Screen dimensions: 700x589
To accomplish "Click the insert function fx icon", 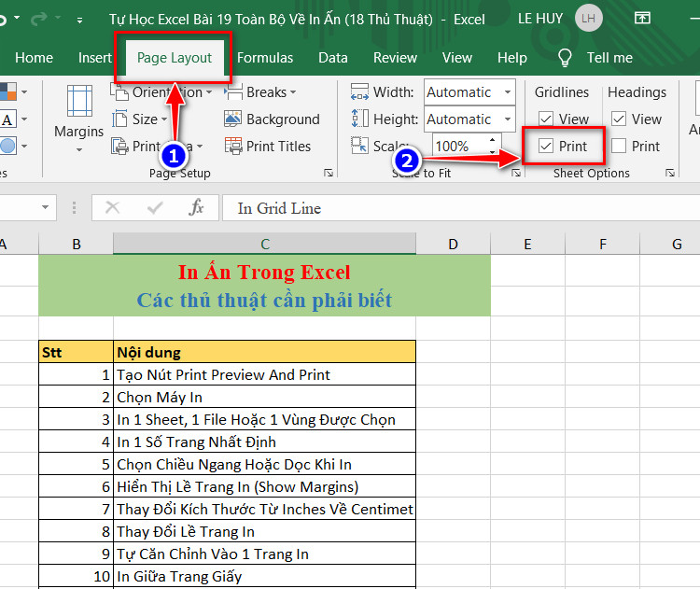I will pos(196,207).
